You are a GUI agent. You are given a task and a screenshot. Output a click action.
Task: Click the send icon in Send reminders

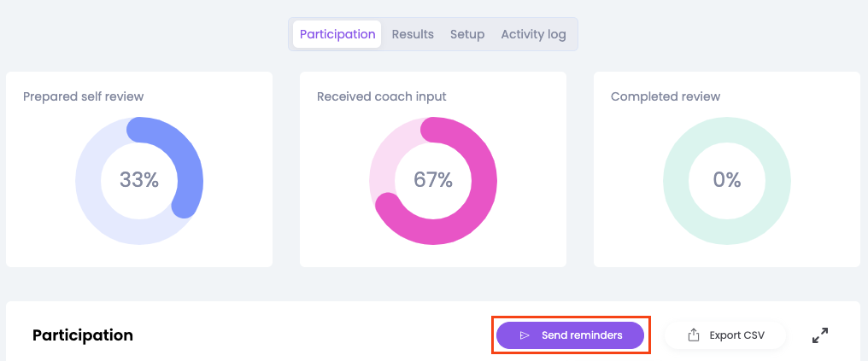[x=525, y=335]
